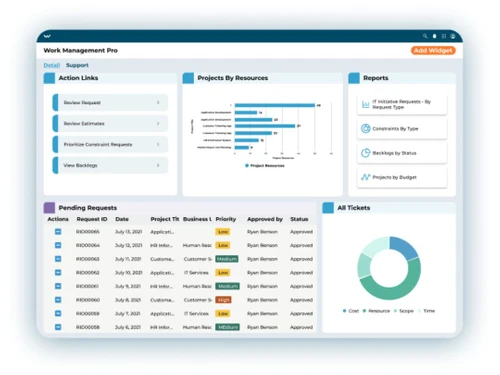Image resolution: width=500 pixels, height=375 pixels.
Task: Click action icon for request RID00065
Action: tap(58, 232)
